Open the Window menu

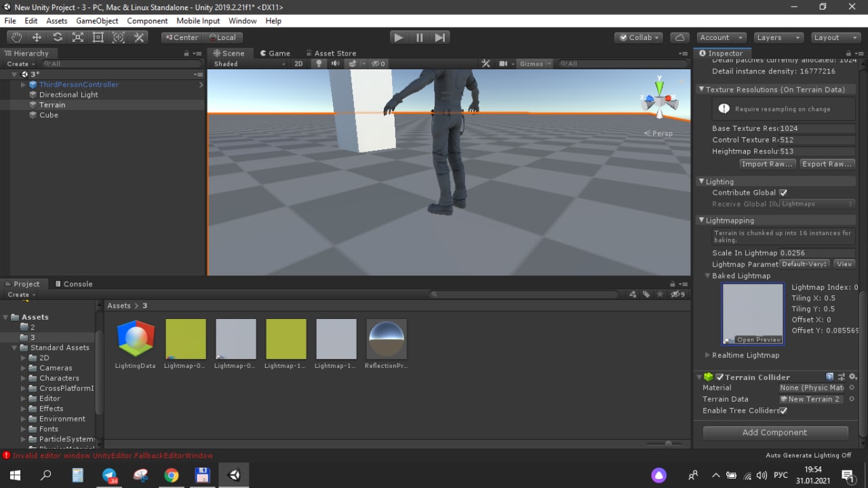[242, 21]
